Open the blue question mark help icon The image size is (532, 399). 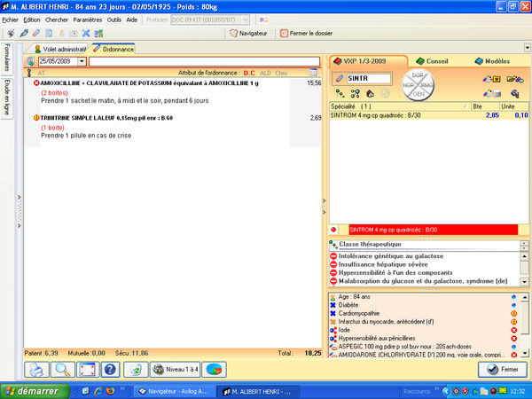pyautogui.click(x=110, y=369)
